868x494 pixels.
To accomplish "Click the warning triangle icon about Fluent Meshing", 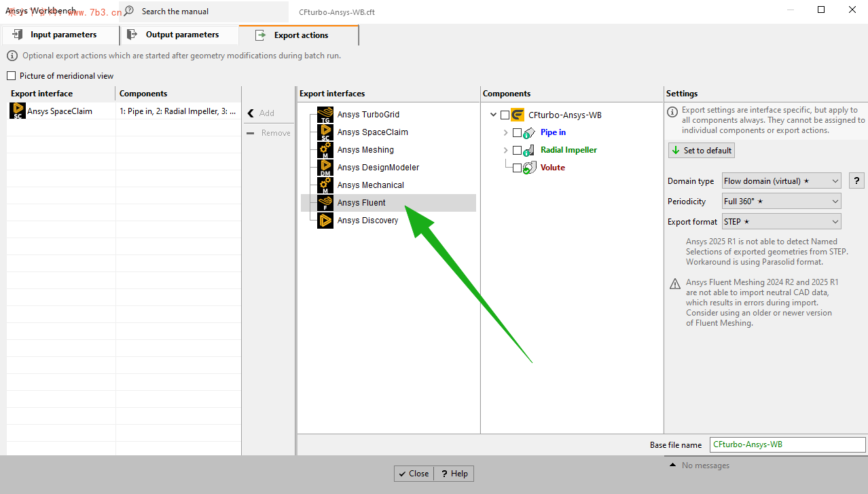I will tap(674, 284).
